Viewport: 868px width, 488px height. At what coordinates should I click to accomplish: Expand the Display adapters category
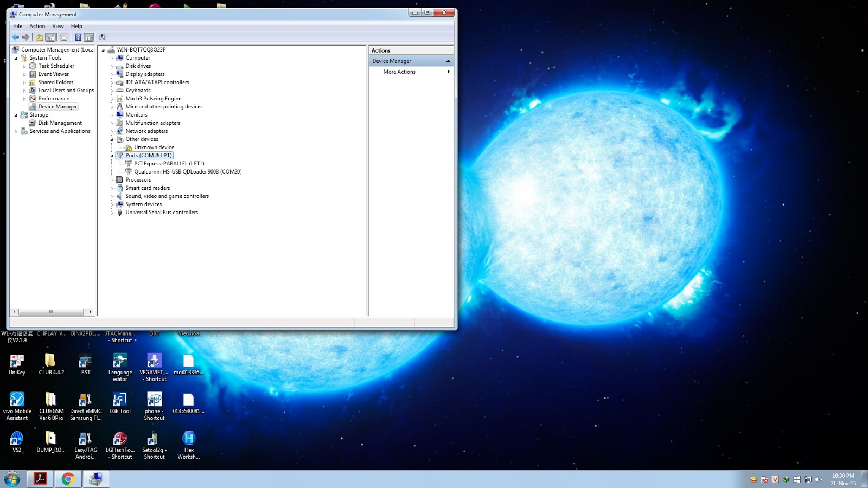tap(112, 74)
